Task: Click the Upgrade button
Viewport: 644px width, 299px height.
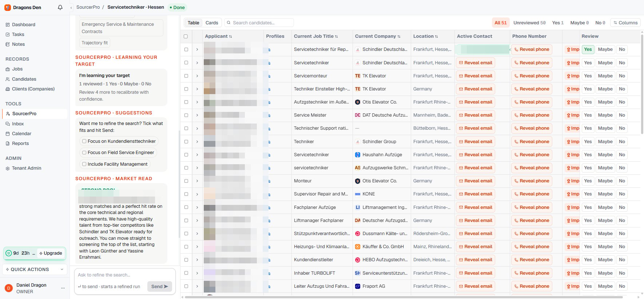Action: [51, 253]
